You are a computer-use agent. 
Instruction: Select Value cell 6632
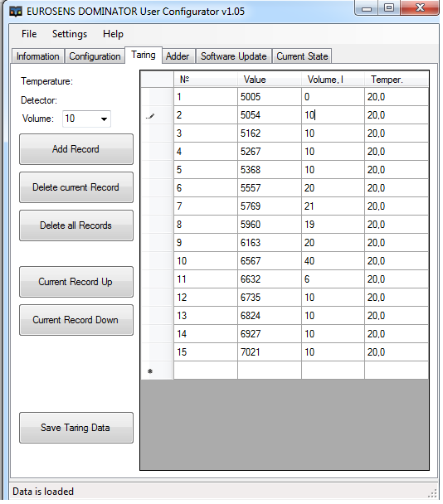tap(270, 279)
